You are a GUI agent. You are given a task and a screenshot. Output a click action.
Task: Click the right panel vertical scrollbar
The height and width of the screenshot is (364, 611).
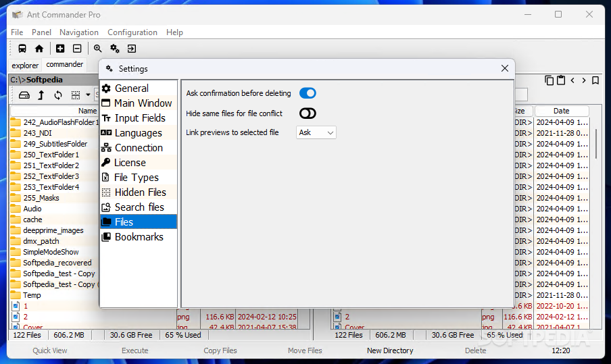click(x=596, y=144)
